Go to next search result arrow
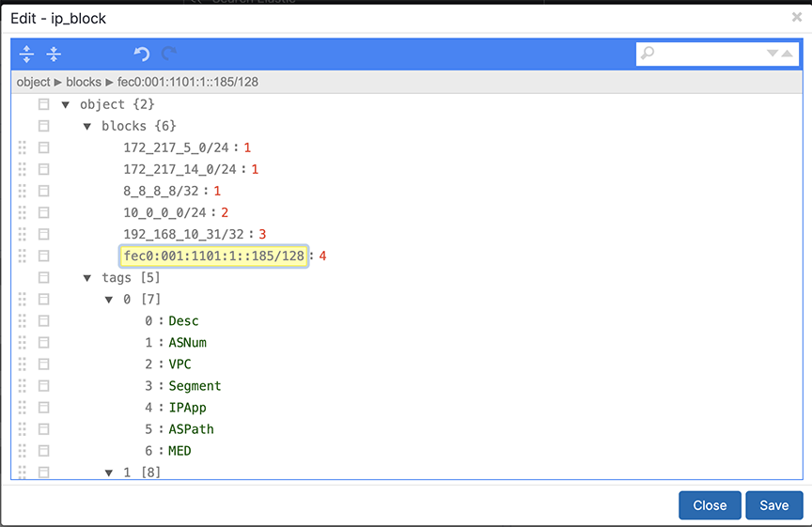The width and height of the screenshot is (812, 527). (773, 53)
